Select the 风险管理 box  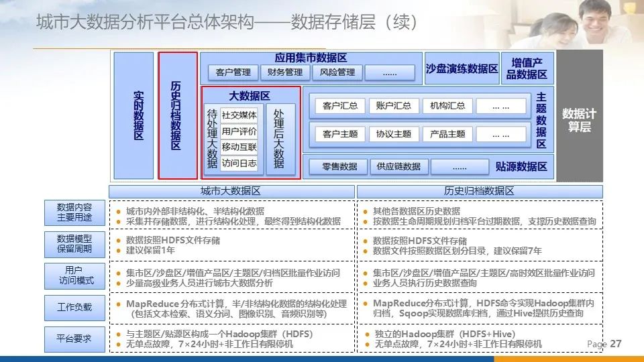337,72
